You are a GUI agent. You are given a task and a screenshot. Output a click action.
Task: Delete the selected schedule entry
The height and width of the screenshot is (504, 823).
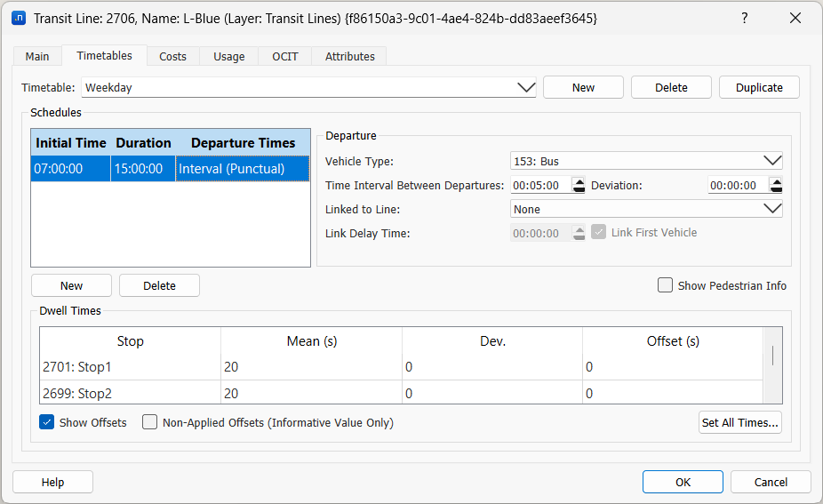point(159,285)
